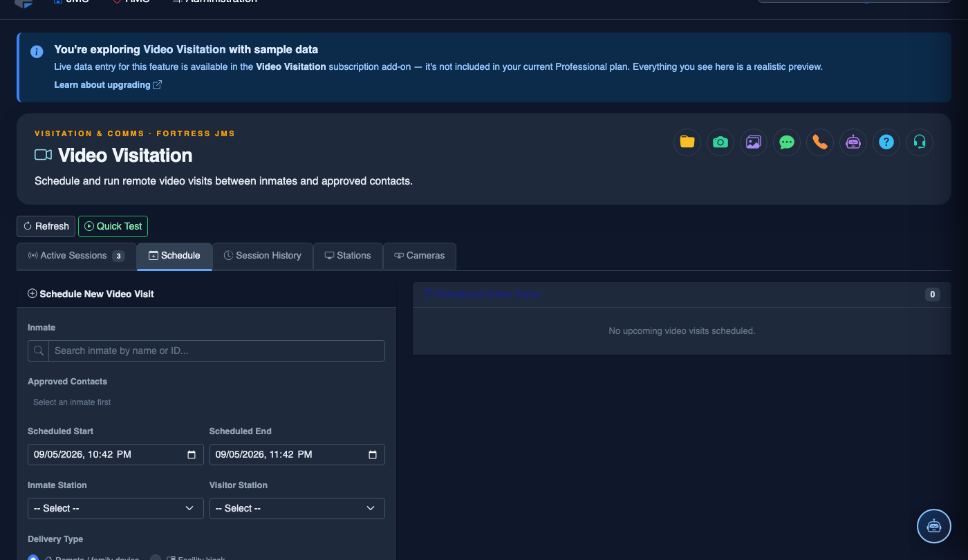
Task: Click the Scheduled Video Visits panel heading
Action: (x=482, y=294)
